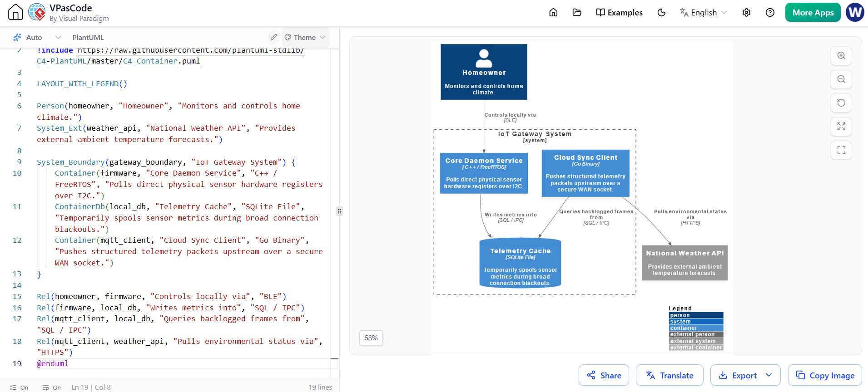Click the 19 lines count text

(320, 387)
